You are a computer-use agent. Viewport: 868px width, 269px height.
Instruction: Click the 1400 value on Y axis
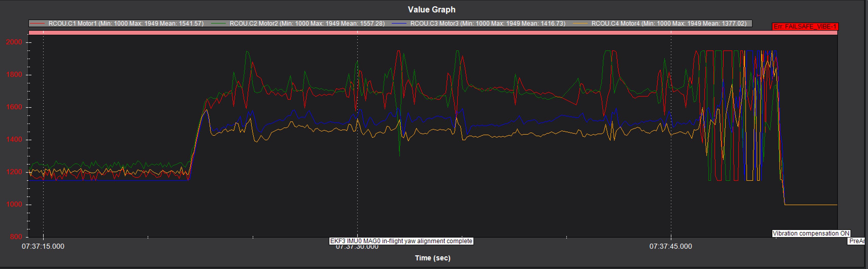[x=14, y=139]
